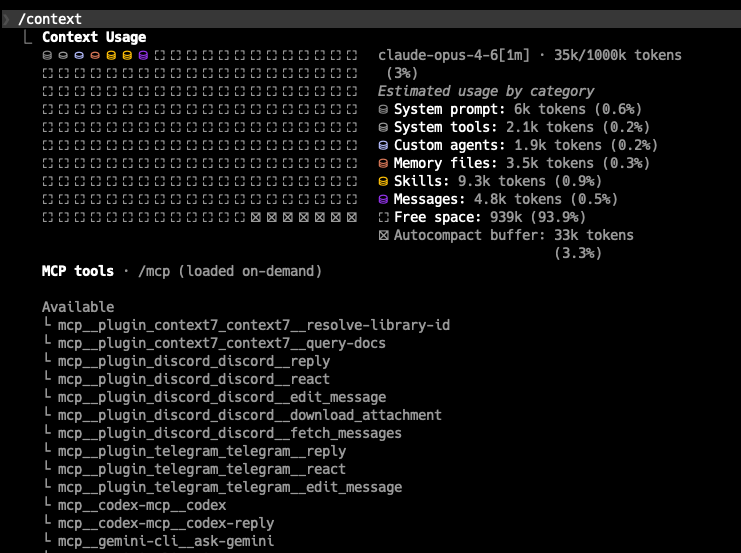Click the gray System prompt legend icon
The image size is (741, 553).
coord(383,110)
